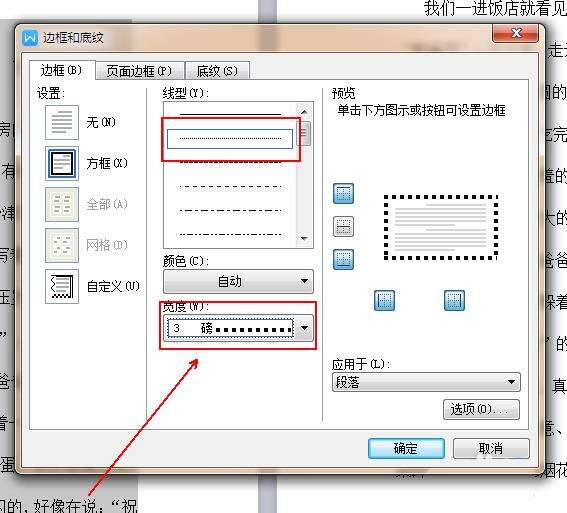
Task: Select the dotted line style in list
Action: [230, 139]
